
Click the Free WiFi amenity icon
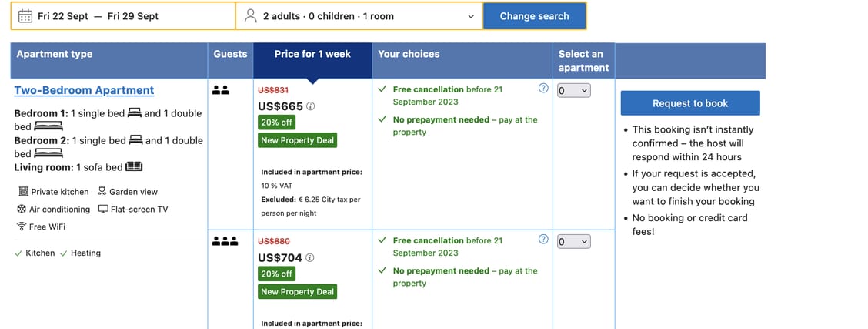[22, 227]
